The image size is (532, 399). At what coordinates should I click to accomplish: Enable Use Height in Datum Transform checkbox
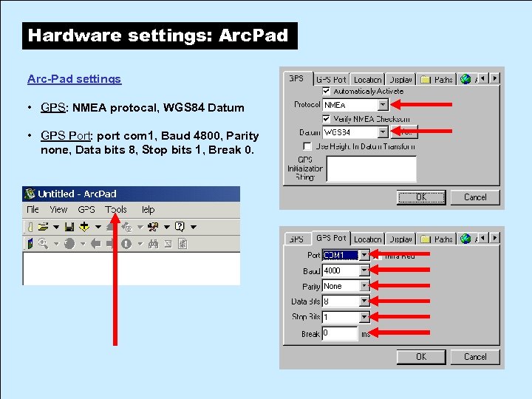click(307, 146)
